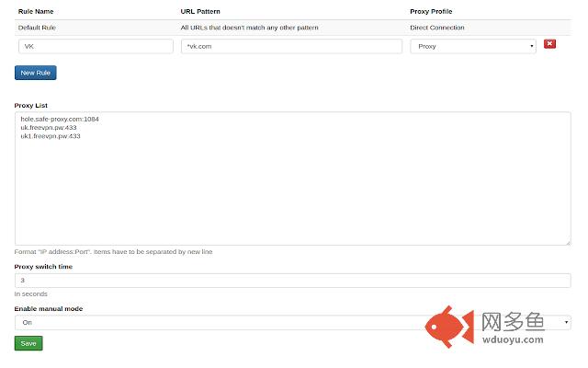Grab the textarea resize handle corner
The width and height of the screenshot is (588, 368).
click(x=568, y=243)
